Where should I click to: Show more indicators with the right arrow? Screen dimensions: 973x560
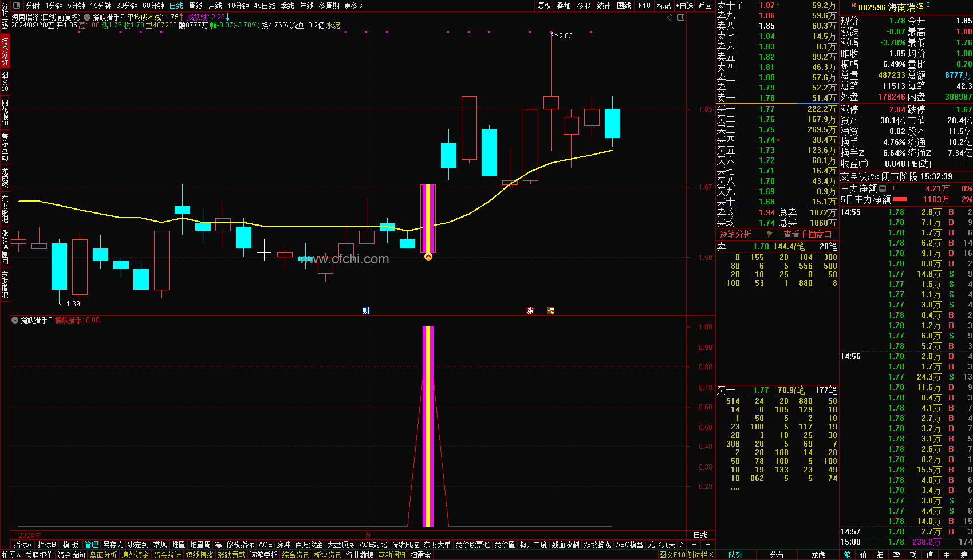pos(682,545)
